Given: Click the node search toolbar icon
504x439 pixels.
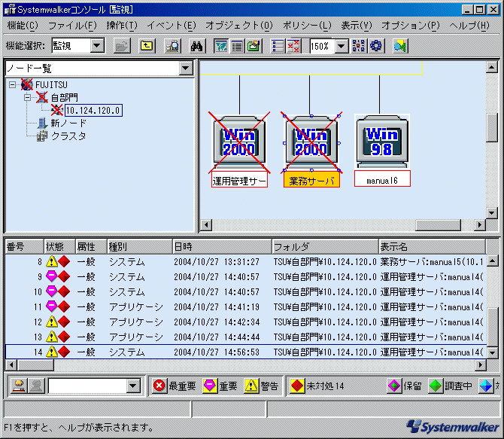Looking at the screenshot, I should pyautogui.click(x=172, y=46).
